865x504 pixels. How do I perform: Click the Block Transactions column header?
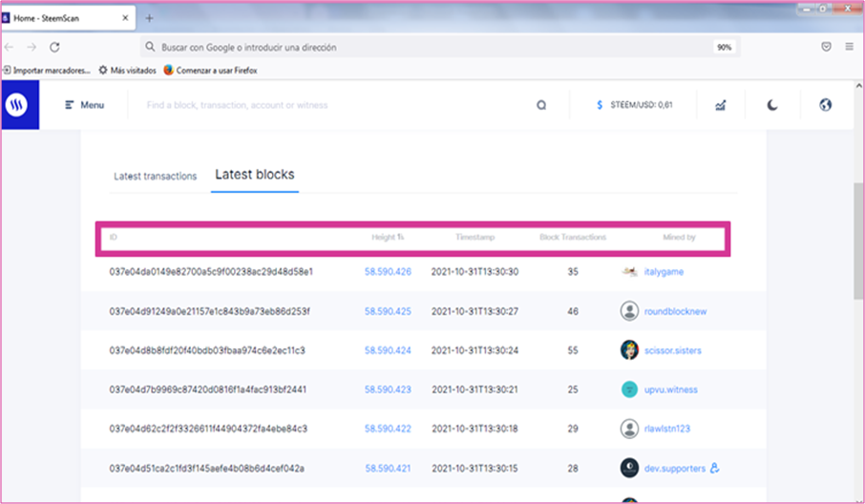coord(573,237)
